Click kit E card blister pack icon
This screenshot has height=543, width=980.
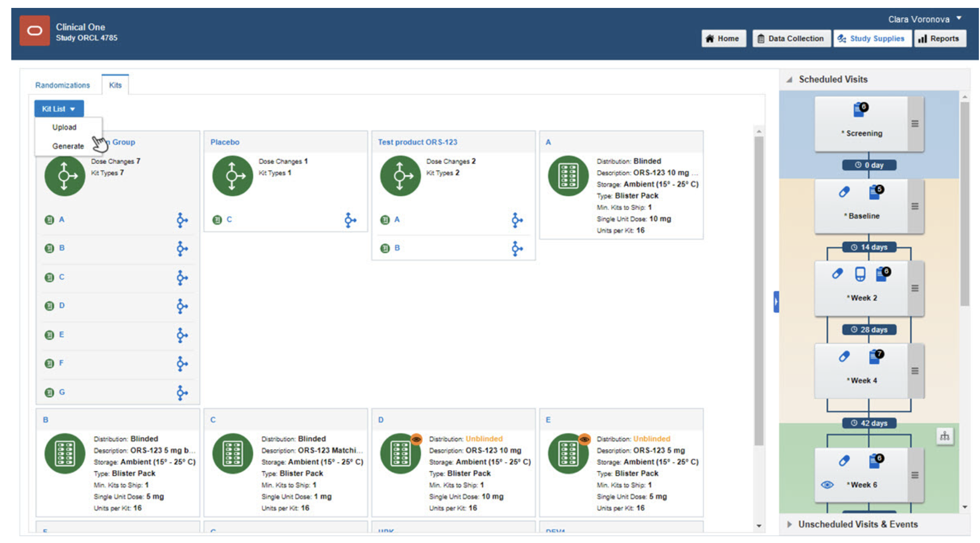tap(568, 454)
